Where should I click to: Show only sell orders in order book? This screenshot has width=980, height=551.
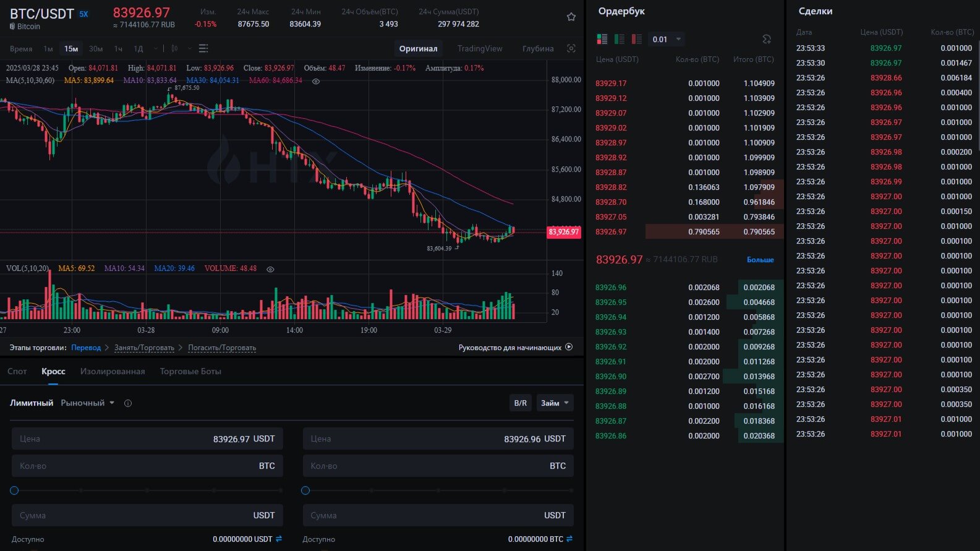636,39
